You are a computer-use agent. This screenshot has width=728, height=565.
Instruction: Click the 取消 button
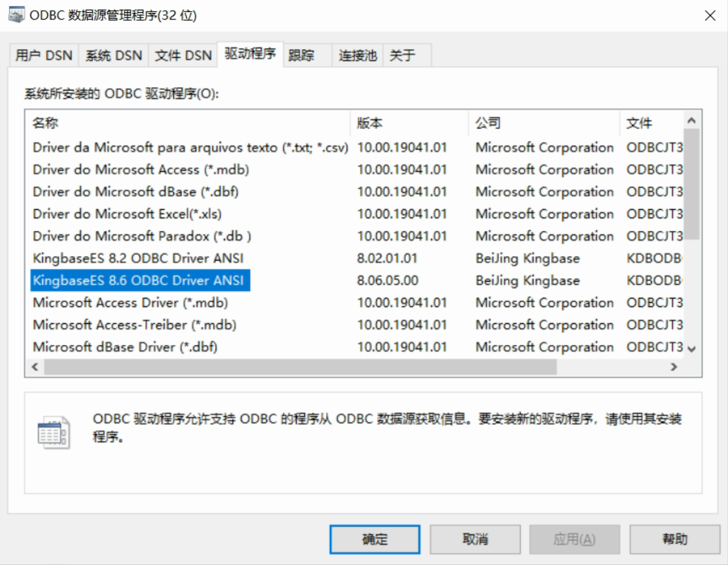point(475,539)
